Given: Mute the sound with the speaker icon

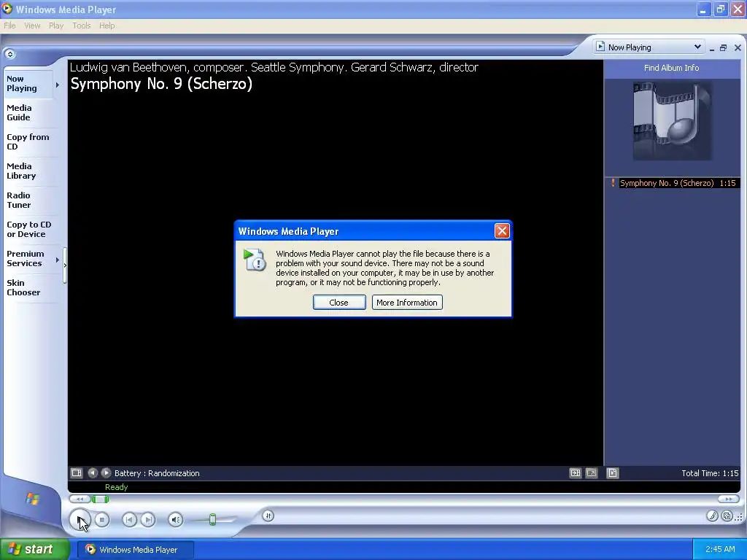Looking at the screenshot, I should (x=176, y=519).
